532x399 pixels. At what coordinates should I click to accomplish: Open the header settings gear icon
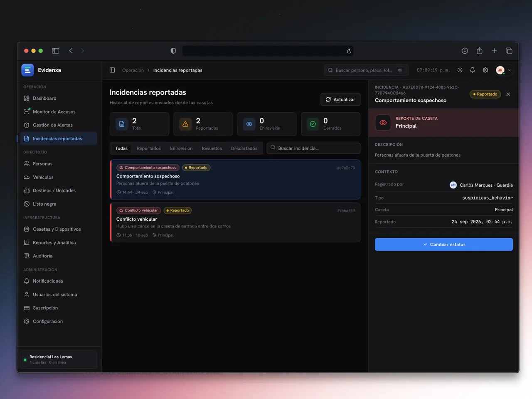485,70
